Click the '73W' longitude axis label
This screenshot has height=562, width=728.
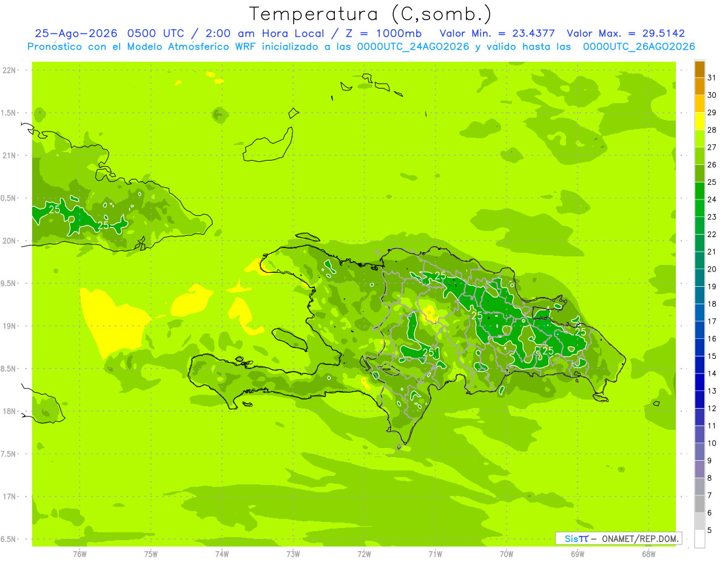(293, 554)
